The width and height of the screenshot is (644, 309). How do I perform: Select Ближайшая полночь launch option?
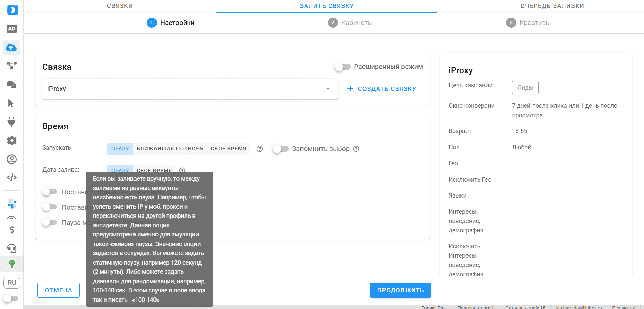tap(170, 149)
